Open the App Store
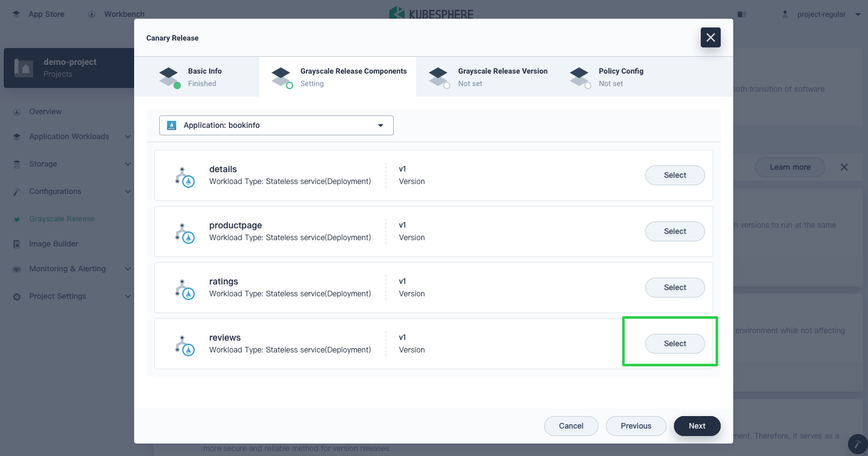The width and height of the screenshot is (868, 456). click(39, 14)
